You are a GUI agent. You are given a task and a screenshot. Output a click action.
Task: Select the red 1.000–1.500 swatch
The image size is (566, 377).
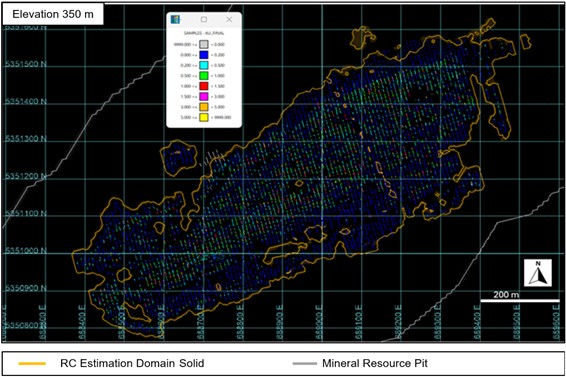click(204, 86)
